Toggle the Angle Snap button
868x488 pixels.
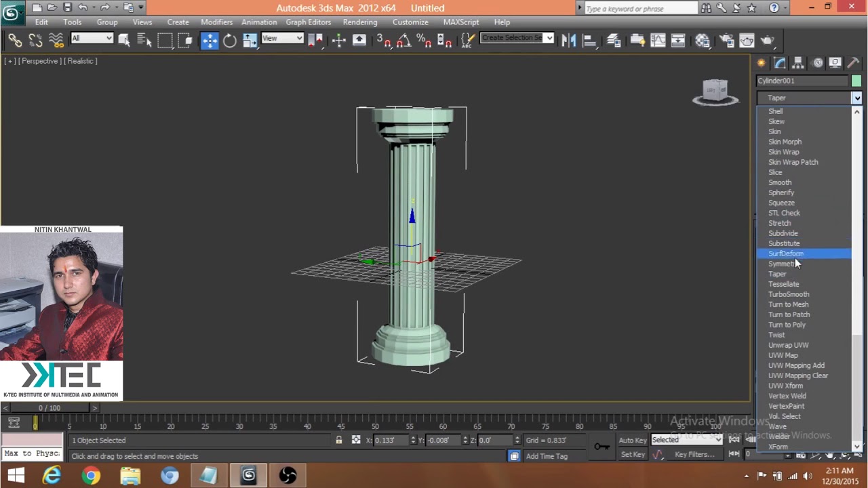tap(403, 41)
